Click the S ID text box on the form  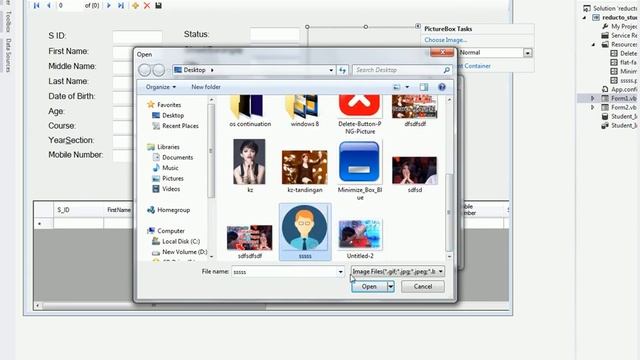point(138,37)
